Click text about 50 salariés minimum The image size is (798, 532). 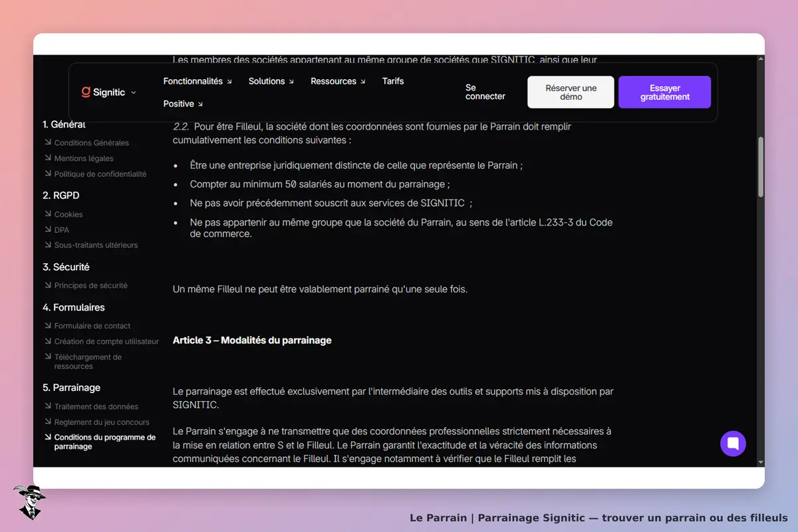320,184
